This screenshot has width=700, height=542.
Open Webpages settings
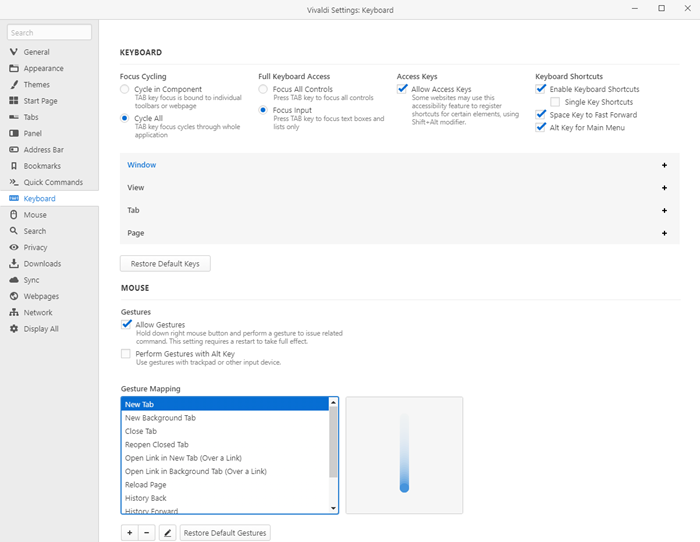click(49, 296)
